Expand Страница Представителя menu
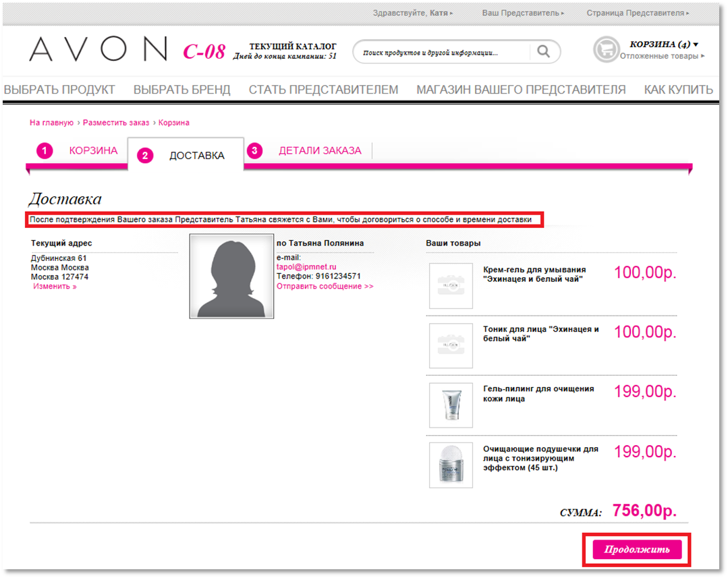This screenshot has height=578, width=728. tap(638, 13)
